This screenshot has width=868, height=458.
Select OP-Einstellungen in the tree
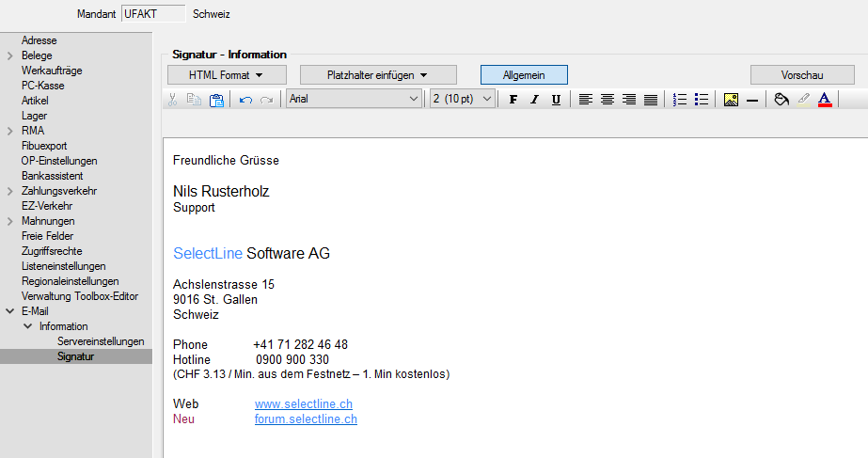[x=58, y=161]
